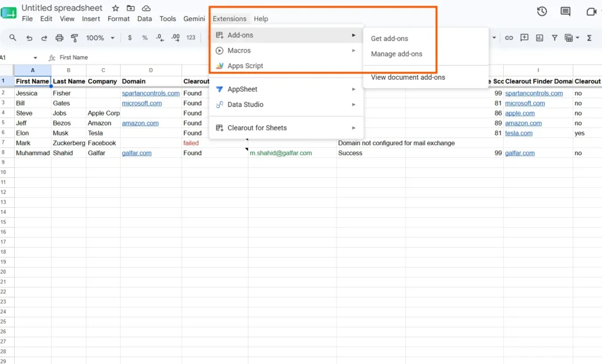Create a filter
This screenshot has height=364, width=602.
pyautogui.click(x=554, y=38)
